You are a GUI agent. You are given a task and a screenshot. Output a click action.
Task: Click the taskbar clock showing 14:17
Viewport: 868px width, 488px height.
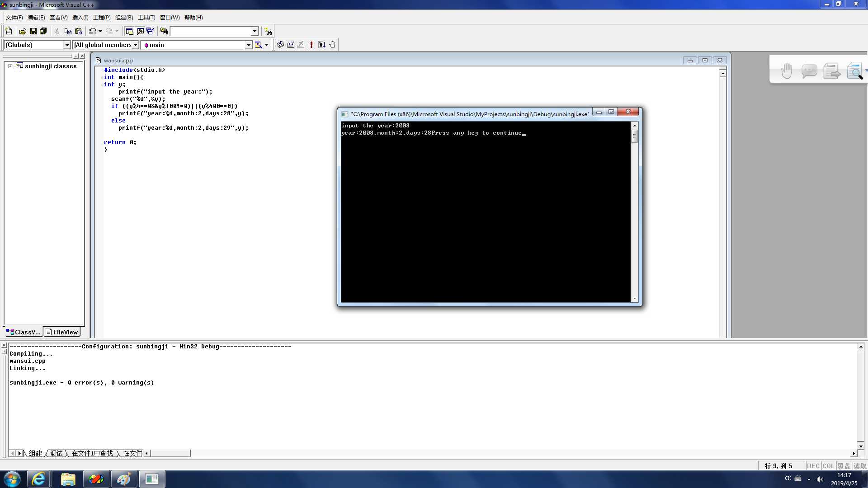[844, 475]
